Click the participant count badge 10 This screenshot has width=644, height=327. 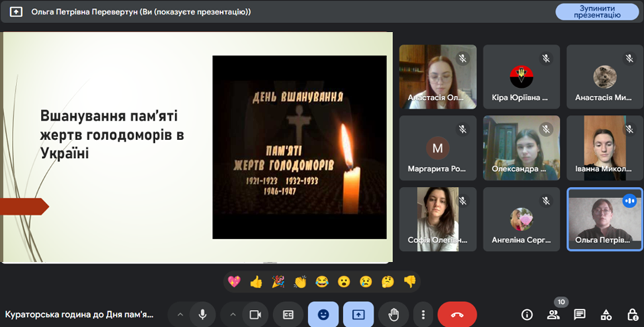click(561, 302)
